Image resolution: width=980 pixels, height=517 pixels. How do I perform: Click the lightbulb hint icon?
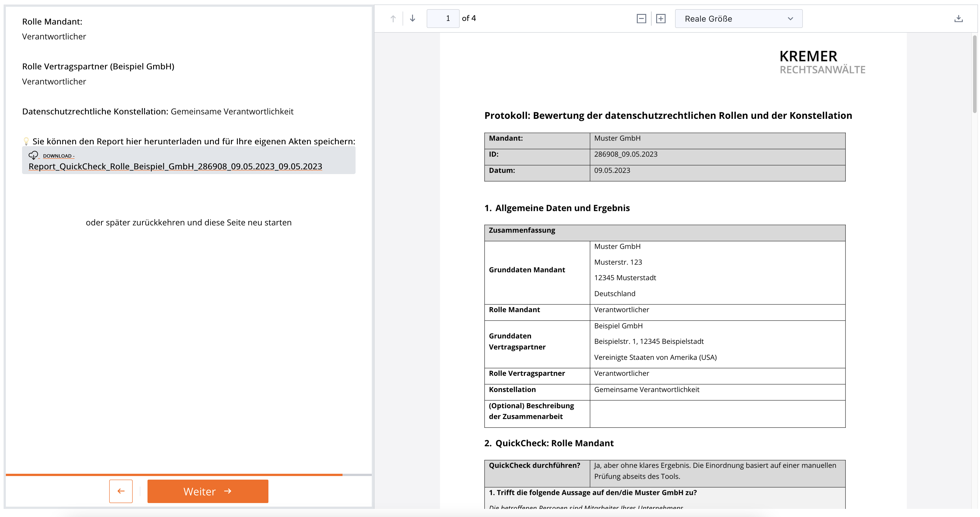(26, 141)
